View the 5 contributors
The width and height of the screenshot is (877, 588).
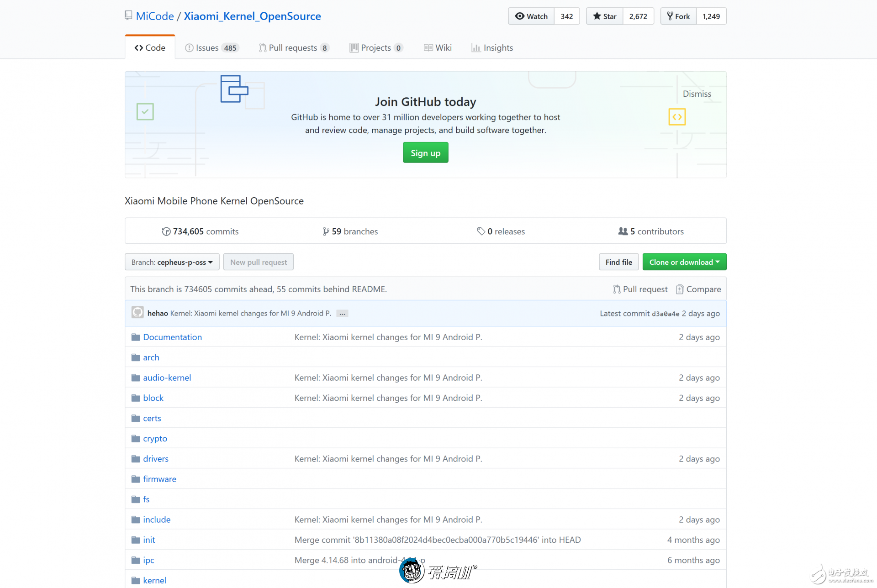pos(651,231)
